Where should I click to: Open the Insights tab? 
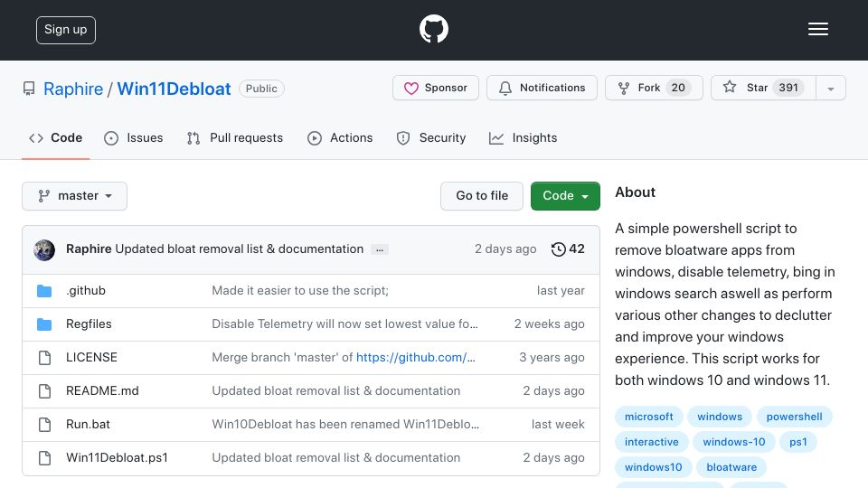click(x=524, y=137)
